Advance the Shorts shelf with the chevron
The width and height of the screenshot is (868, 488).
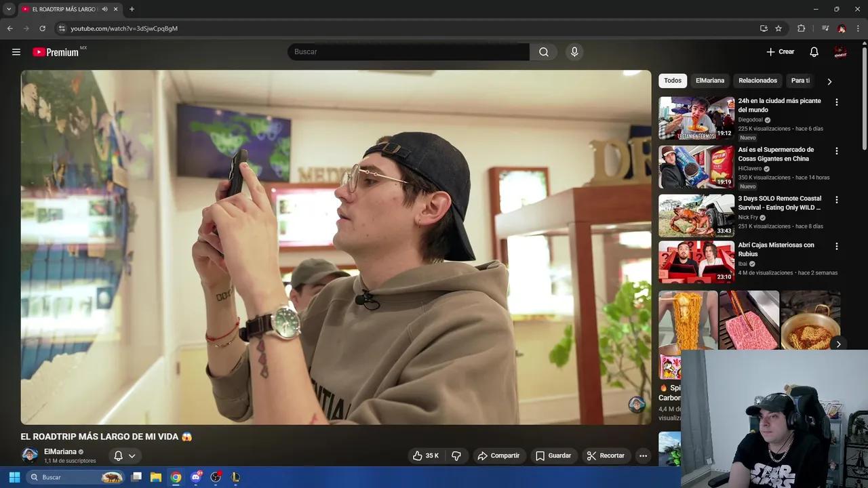[x=838, y=344]
